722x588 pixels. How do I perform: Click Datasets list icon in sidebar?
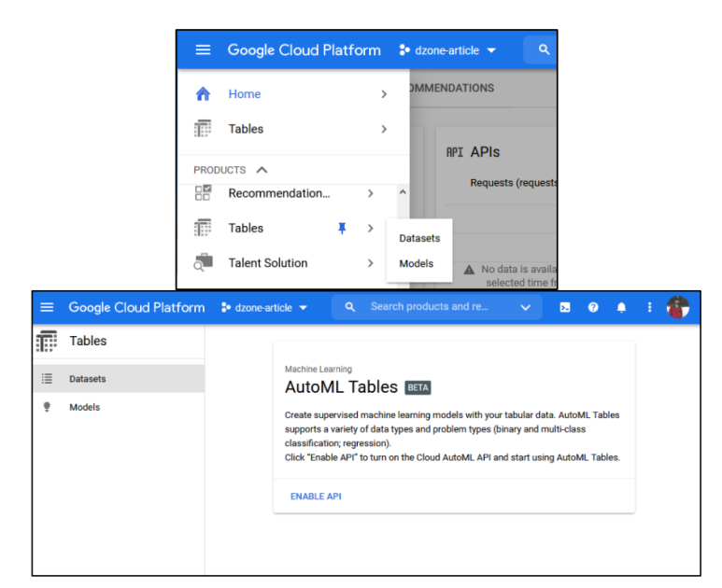(47, 379)
